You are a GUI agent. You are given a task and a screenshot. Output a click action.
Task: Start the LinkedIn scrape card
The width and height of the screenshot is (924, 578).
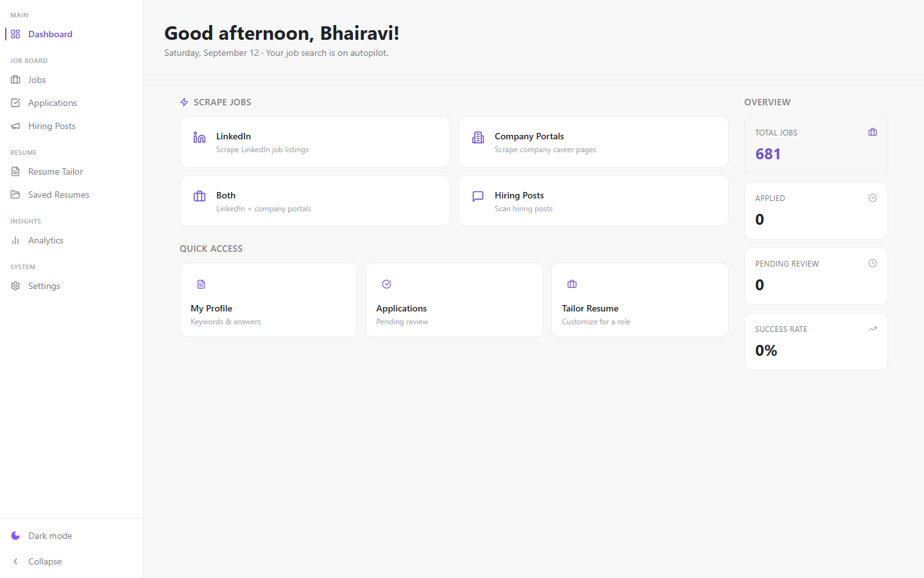(315, 142)
